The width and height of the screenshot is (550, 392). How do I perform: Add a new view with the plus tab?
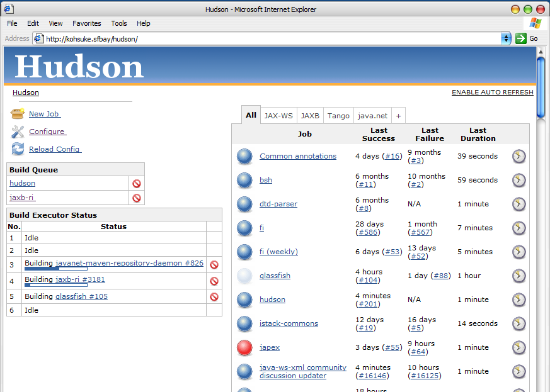[398, 116]
